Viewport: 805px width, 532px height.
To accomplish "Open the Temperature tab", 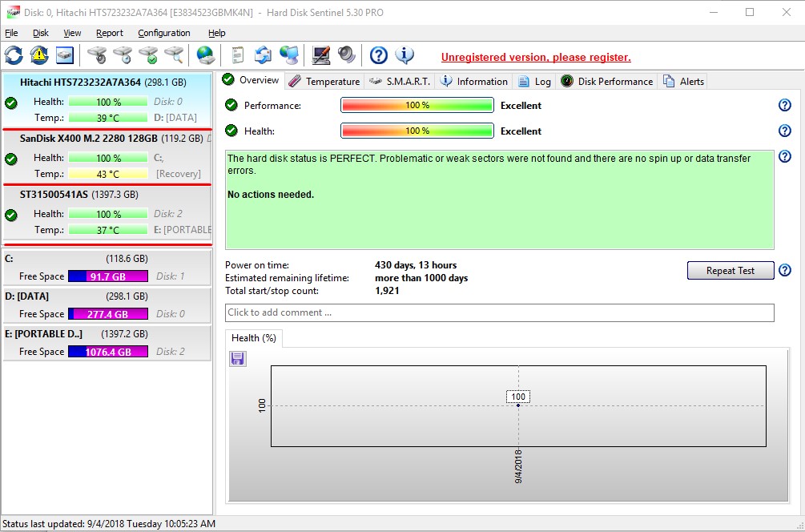I will click(324, 81).
